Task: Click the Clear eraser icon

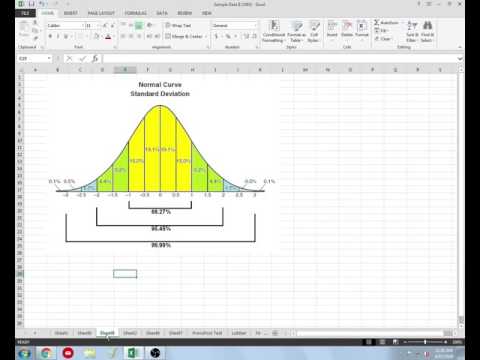Action: 377,39
